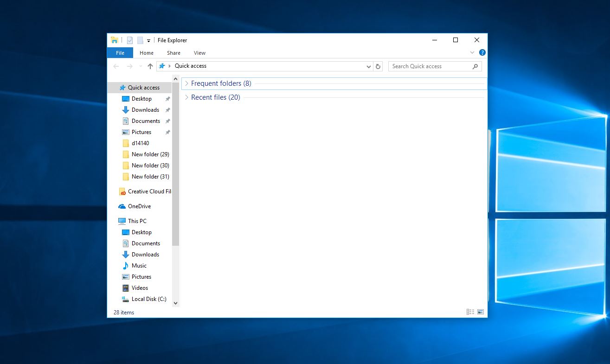610x364 pixels.
Task: Select Quick access in navigation pane
Action: point(140,88)
